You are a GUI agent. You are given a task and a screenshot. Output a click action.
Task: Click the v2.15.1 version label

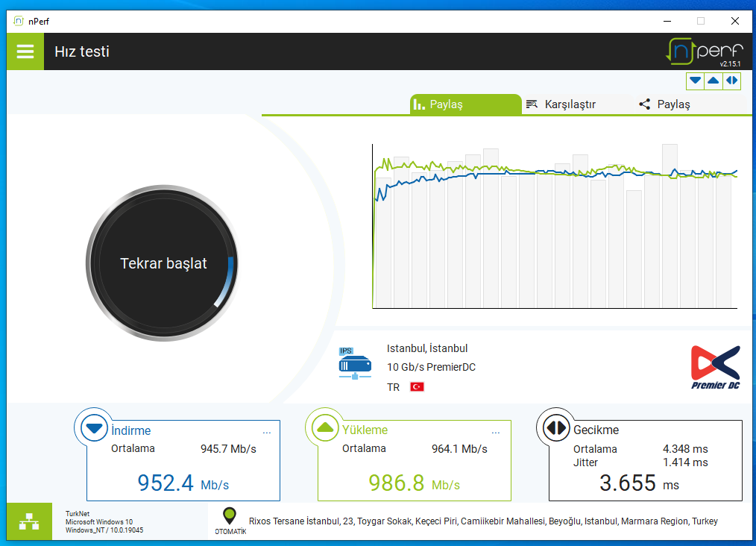pos(731,63)
